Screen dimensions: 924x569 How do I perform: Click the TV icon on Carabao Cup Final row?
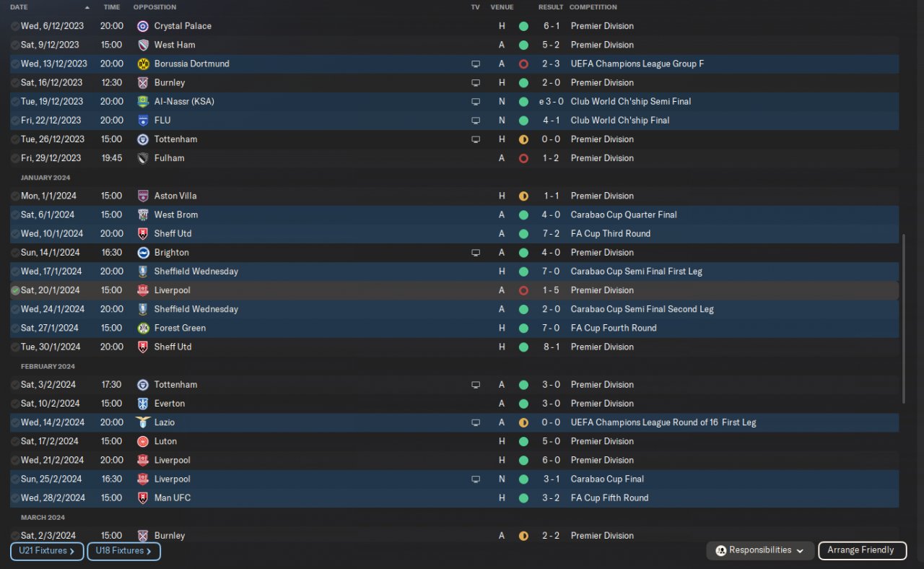[x=476, y=479]
